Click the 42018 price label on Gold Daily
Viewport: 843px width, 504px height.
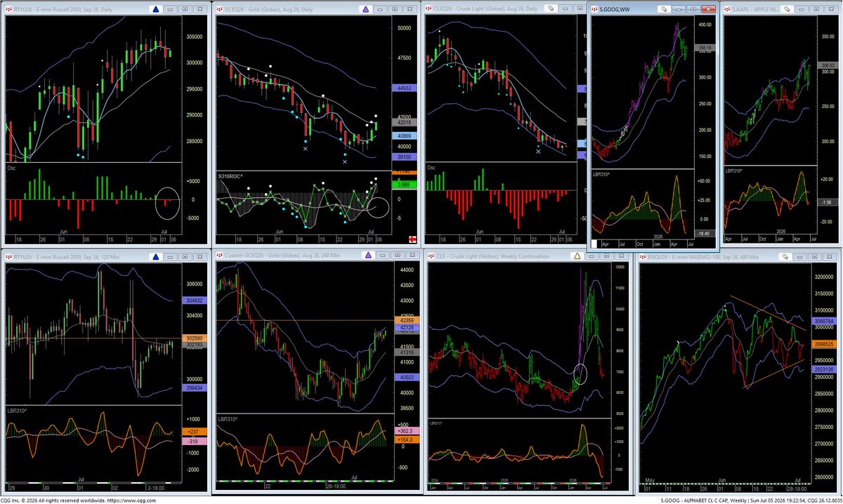pos(403,122)
